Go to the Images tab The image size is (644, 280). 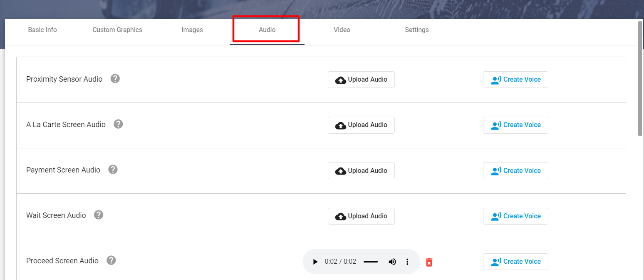point(192,30)
